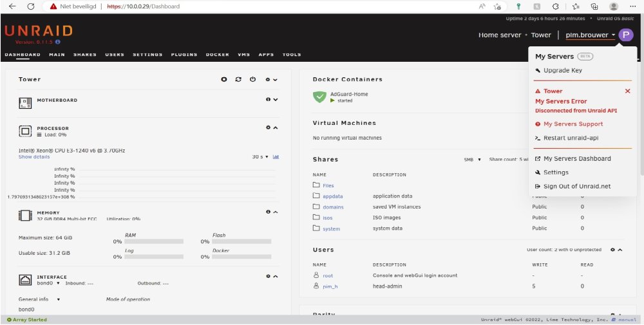
Task: Open the domains share link
Action: point(333,207)
